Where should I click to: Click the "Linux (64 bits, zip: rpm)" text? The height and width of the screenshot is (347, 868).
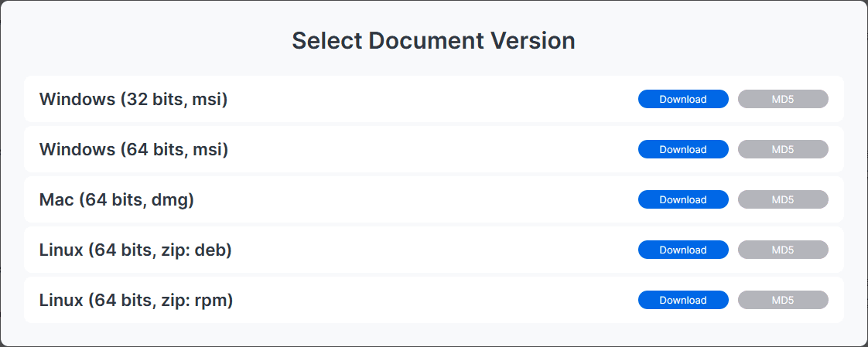point(136,300)
